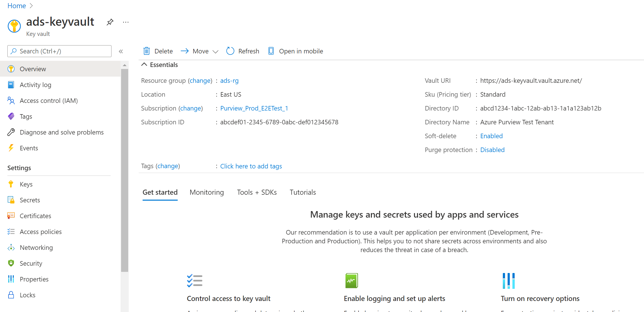Select Certificates in Settings
Viewport: 644px width, 312px height.
(35, 216)
